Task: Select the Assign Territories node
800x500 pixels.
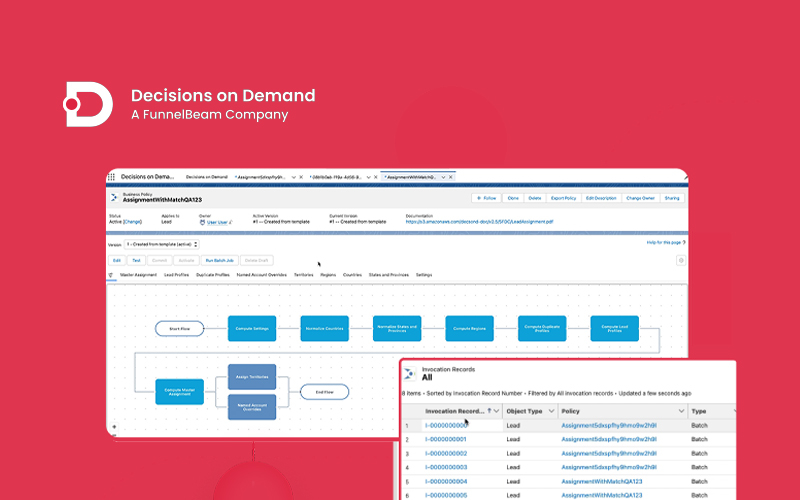Action: [x=252, y=377]
